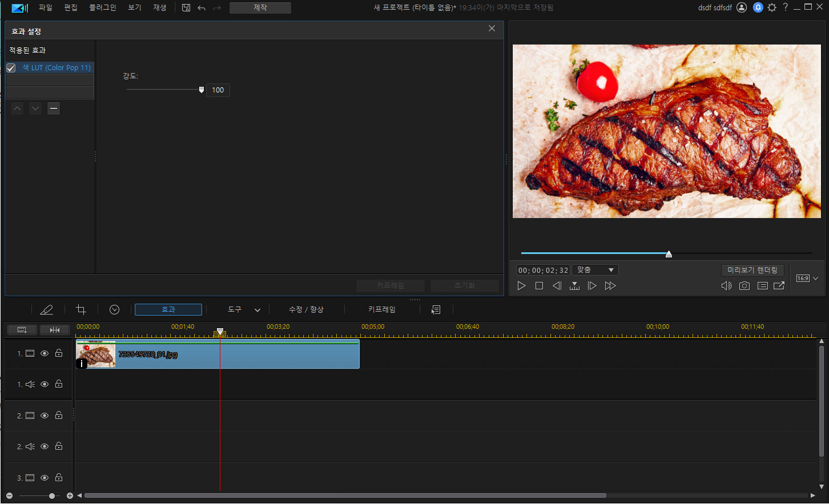
Task: Open the seek-by mode button in playback controls
Action: (574, 286)
